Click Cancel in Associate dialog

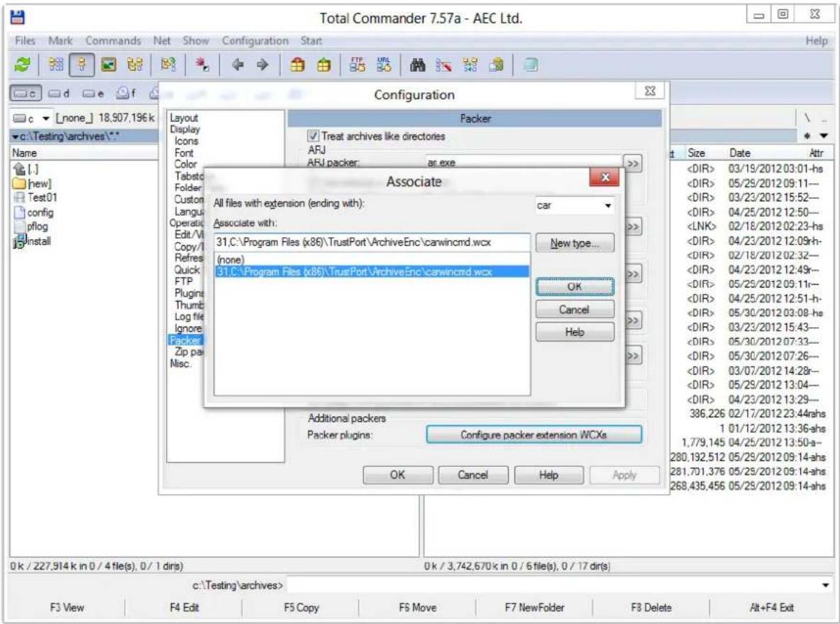575,310
